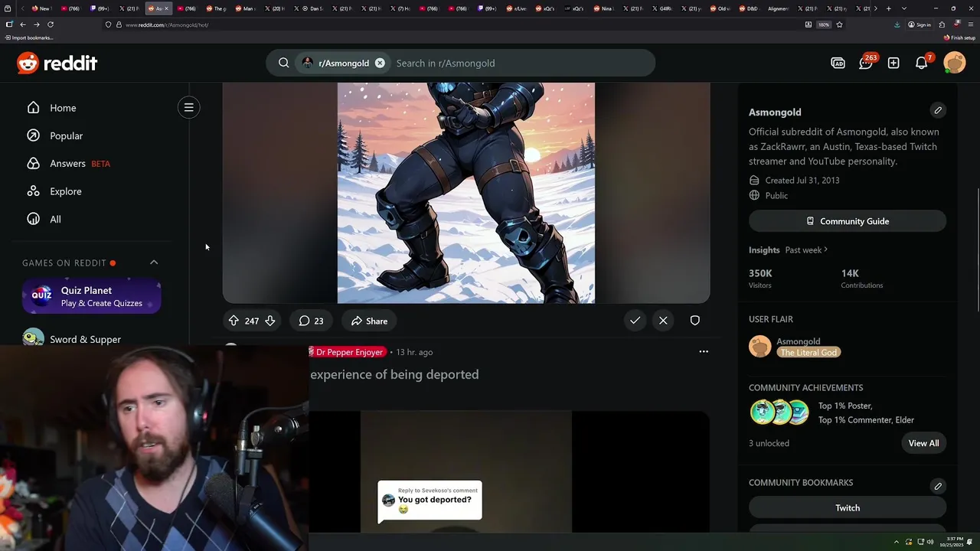Change Insights Past week range
Screen dimensions: 980x551
[806, 249]
